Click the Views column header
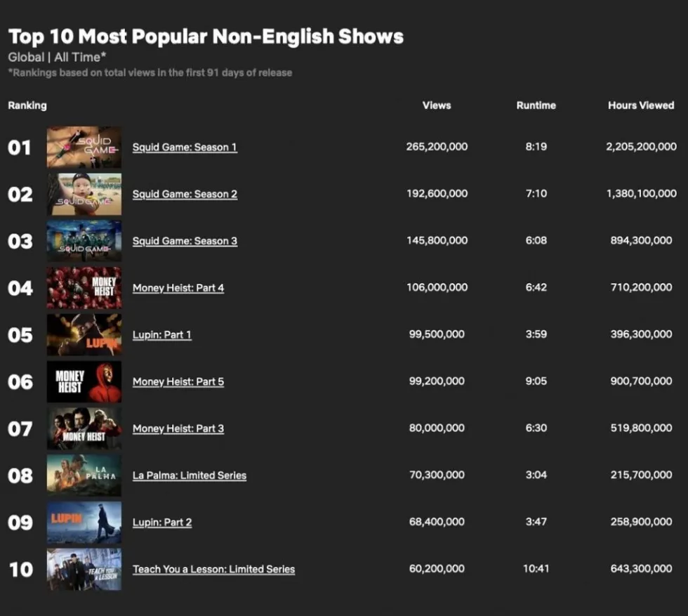This screenshot has width=688, height=616. (437, 105)
